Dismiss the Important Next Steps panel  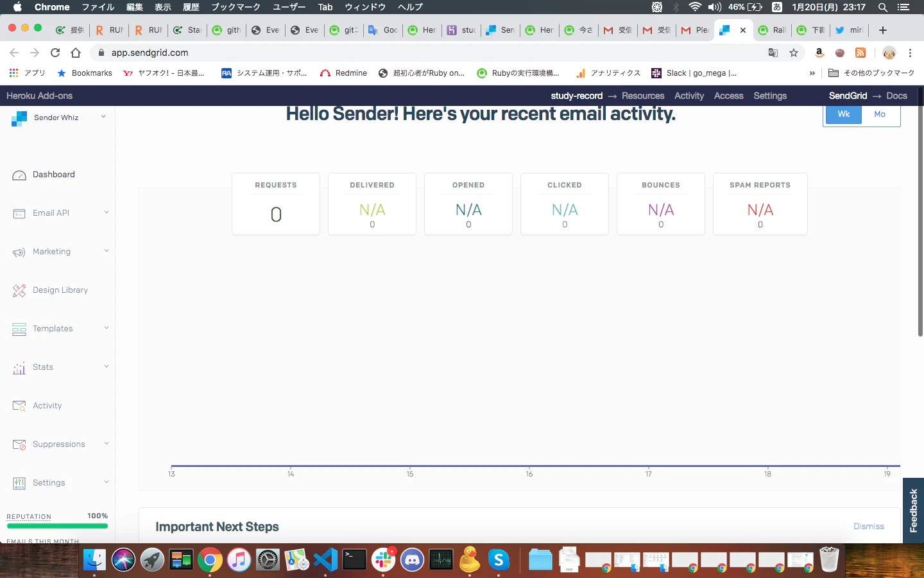pyautogui.click(x=869, y=527)
